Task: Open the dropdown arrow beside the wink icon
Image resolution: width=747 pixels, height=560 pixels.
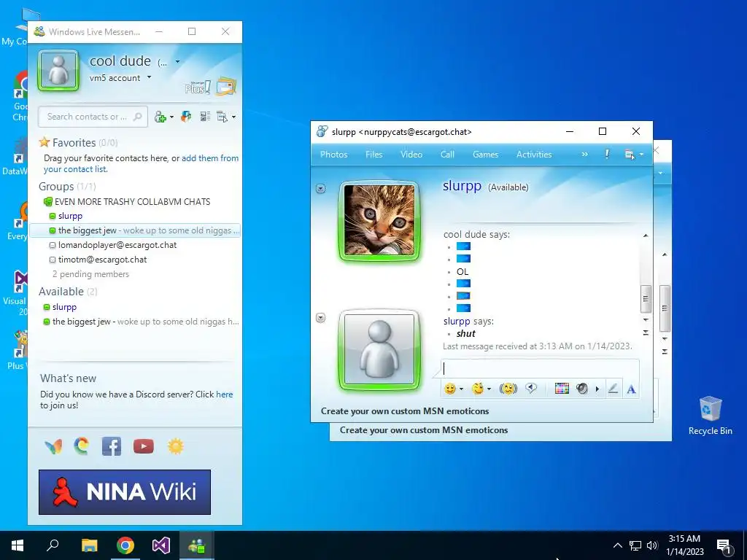Action: [x=489, y=389]
